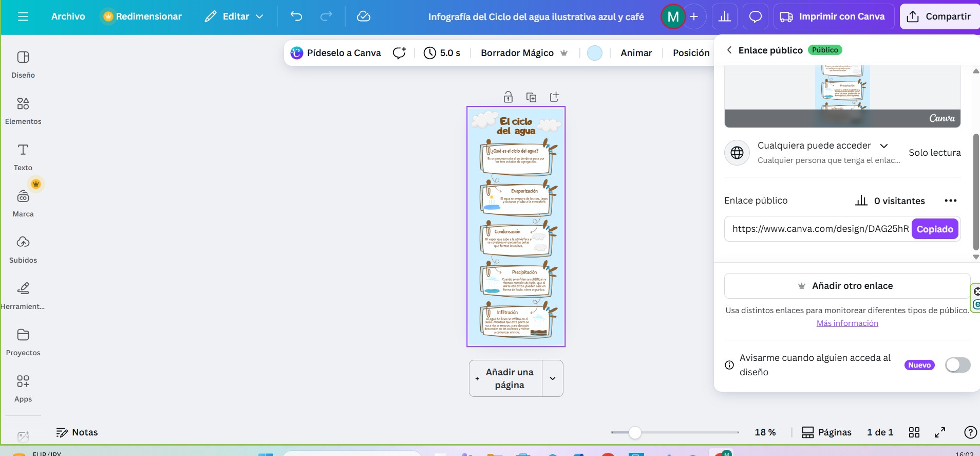
Task: Open the Texto tool panel
Action: (23, 157)
